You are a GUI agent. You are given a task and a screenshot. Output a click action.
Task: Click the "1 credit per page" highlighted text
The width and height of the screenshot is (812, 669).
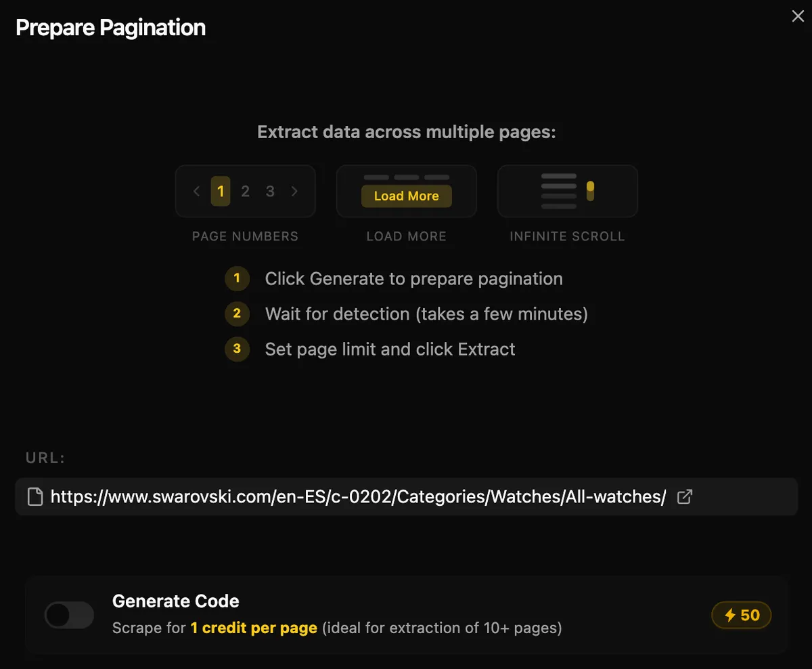(254, 628)
